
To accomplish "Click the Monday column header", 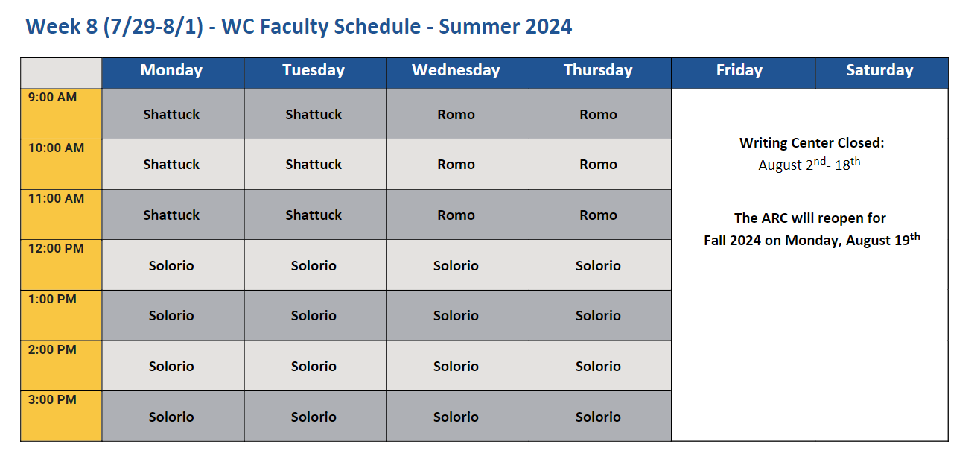I will tap(171, 71).
